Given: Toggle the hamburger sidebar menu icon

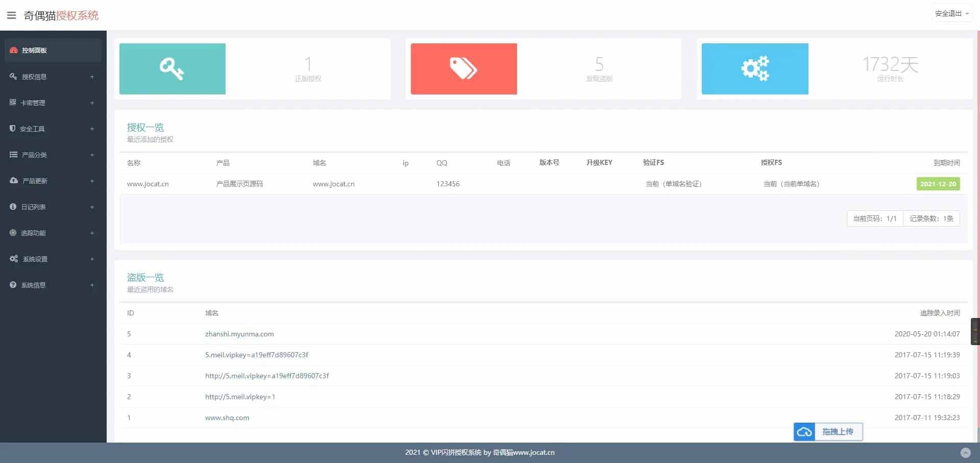Looking at the screenshot, I should point(11,15).
